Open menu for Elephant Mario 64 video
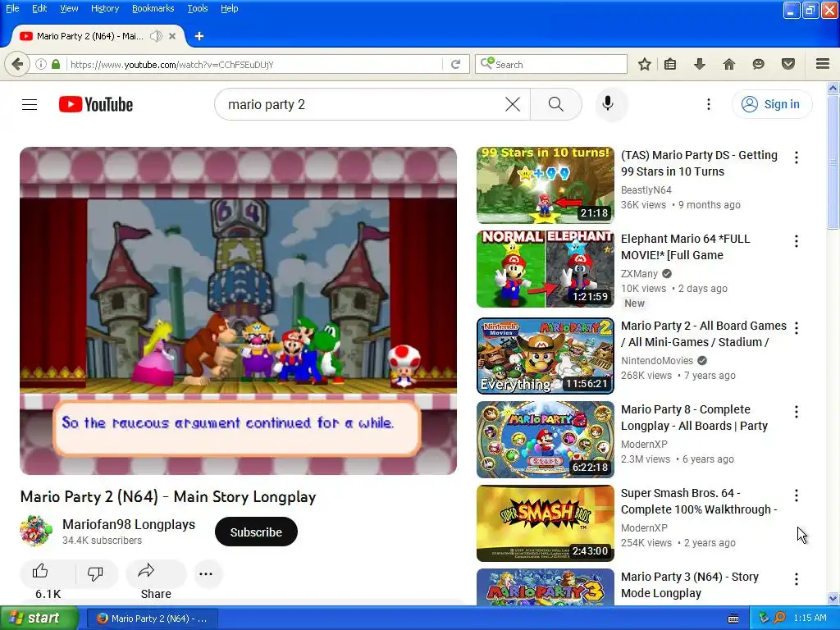 coord(797,241)
